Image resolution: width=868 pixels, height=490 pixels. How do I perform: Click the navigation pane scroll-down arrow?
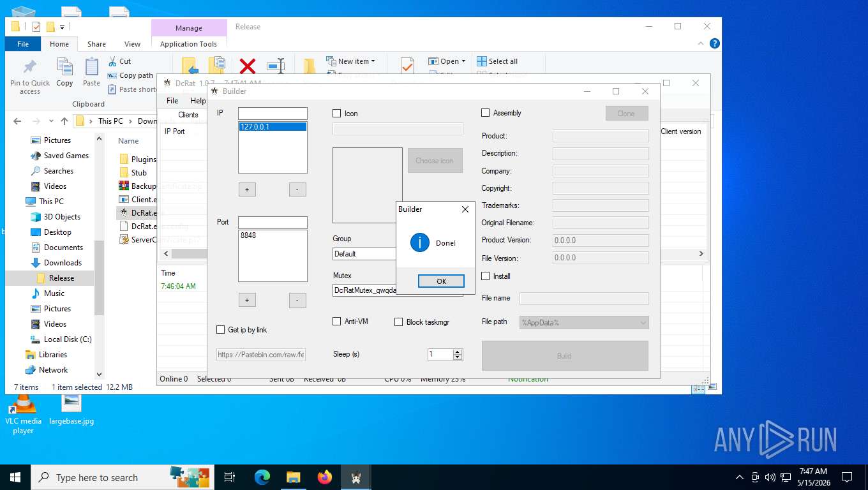[x=99, y=375]
